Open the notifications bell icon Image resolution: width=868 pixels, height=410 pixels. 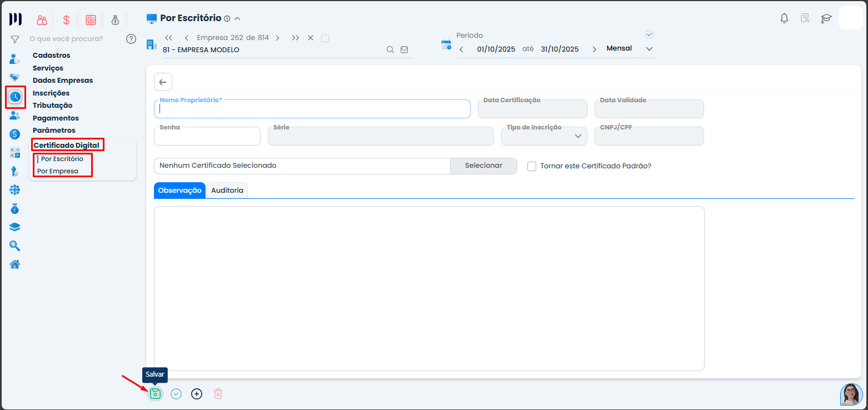(x=784, y=18)
